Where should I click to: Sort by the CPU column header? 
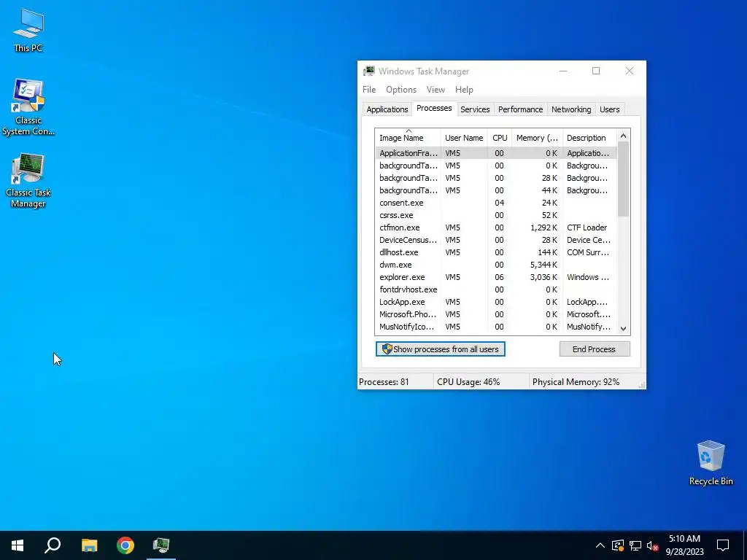pyautogui.click(x=500, y=138)
